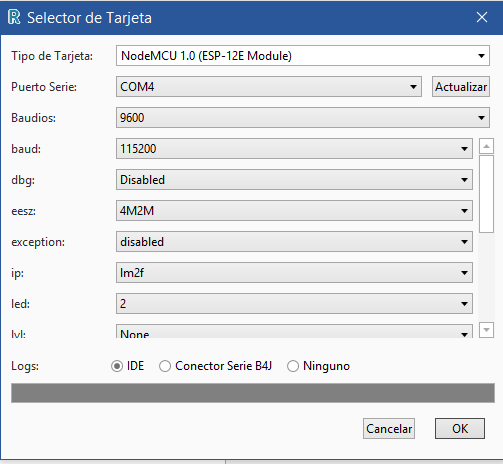Click the B4R app icon in title bar
Viewport: 503px width, 464px height.
tap(14, 17)
